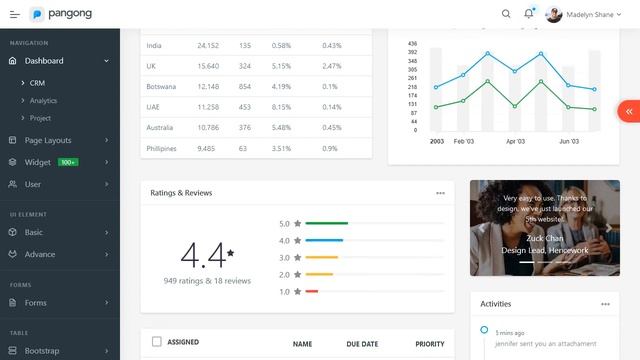
Task: Click the blue activity timeline circle
Action: (484, 330)
